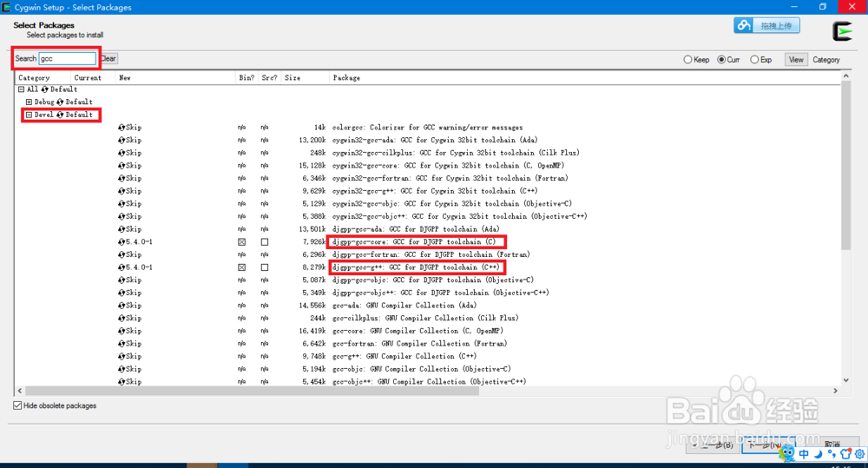868x468 pixels.
Task: Click the Clear search button
Action: [x=108, y=59]
